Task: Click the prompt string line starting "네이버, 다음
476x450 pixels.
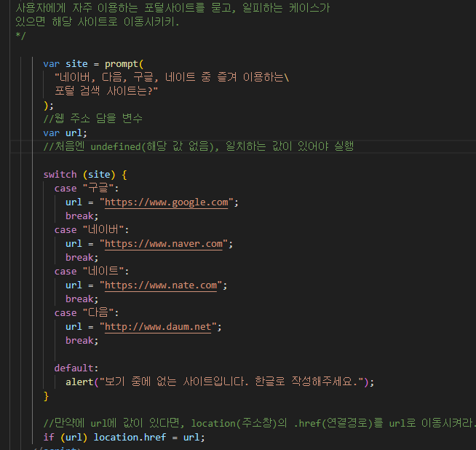Action: pyautogui.click(x=172, y=77)
